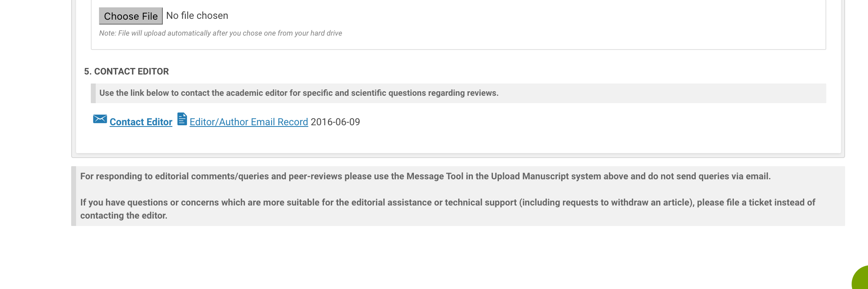Click the Choose File button
Viewport: 868px width, 289px height.
(130, 16)
